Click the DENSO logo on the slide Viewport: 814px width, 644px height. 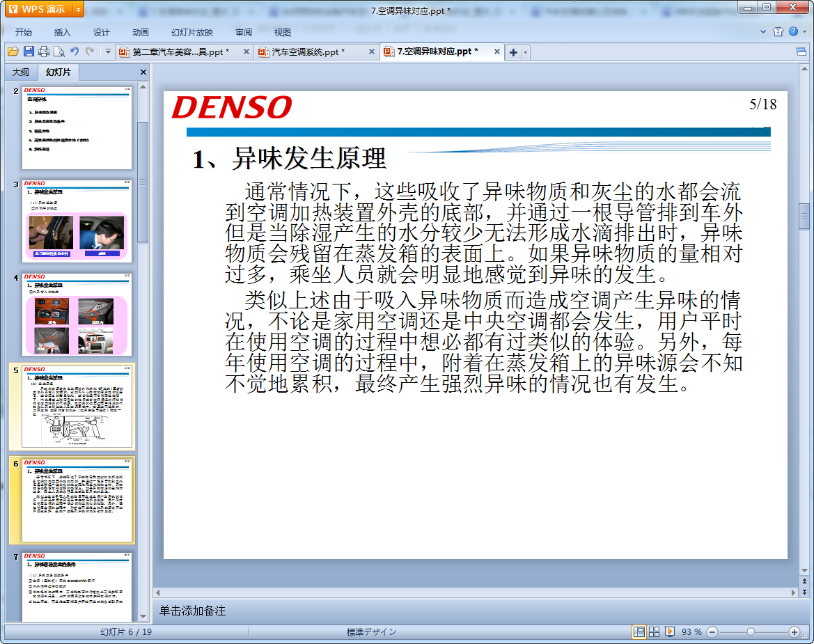(232, 107)
